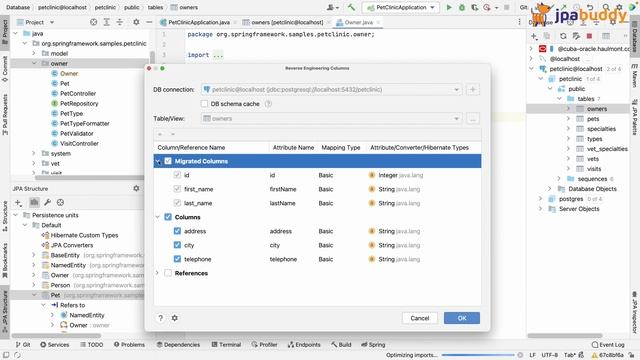This screenshot has width=640, height=360.
Task: Click the Owner class icon in Project tree
Action: coord(55,73)
